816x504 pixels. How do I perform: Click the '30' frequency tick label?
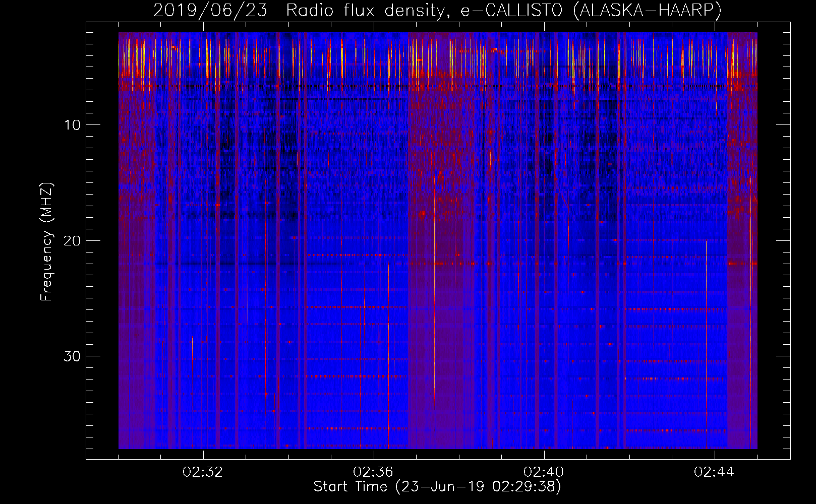pyautogui.click(x=73, y=356)
